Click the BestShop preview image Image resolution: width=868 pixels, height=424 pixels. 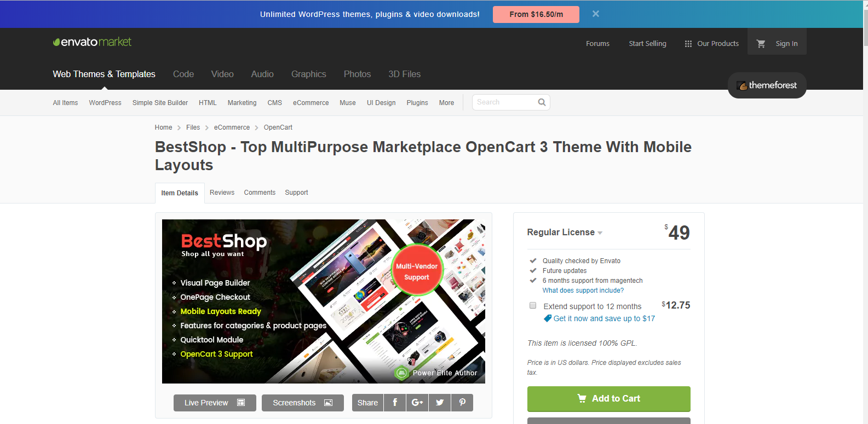point(324,301)
